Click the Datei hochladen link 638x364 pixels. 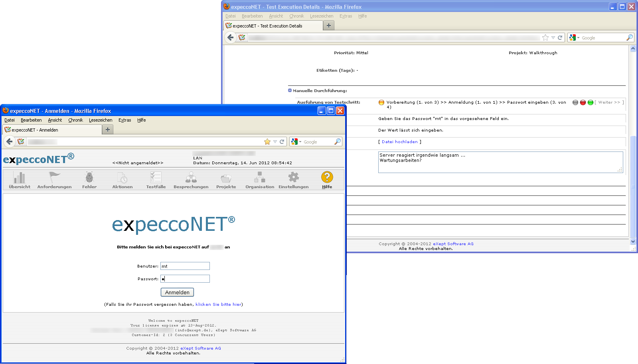(399, 142)
